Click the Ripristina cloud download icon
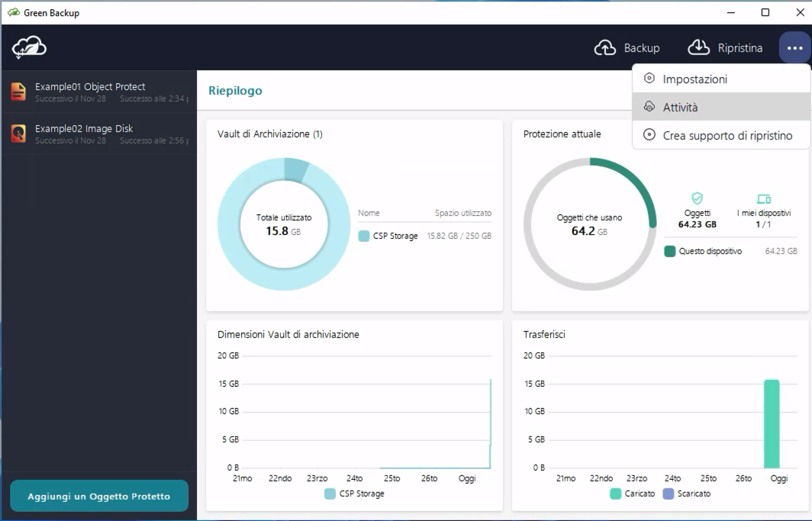 [x=698, y=48]
